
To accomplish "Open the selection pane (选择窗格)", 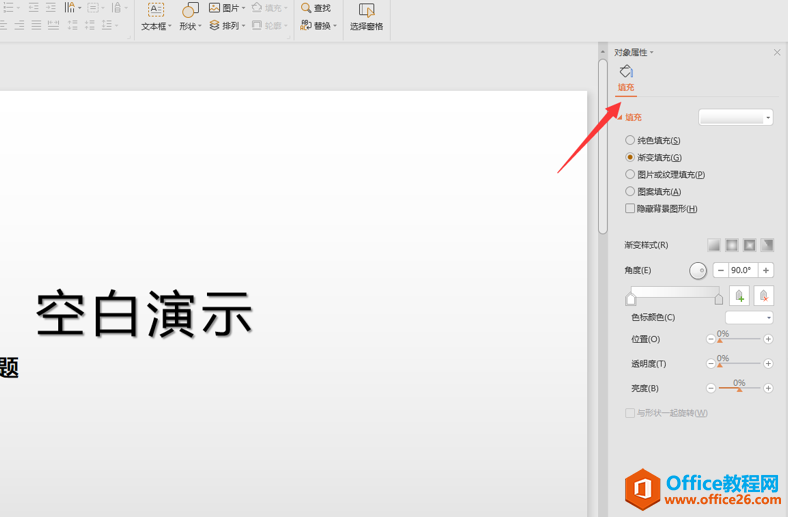I will tap(366, 11).
